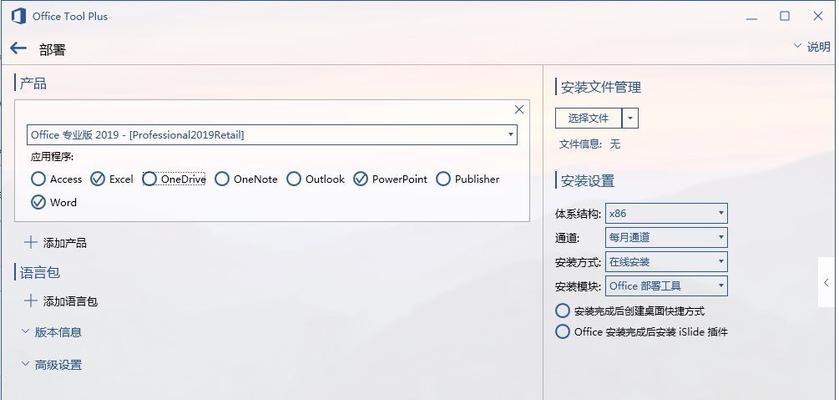Image resolution: width=839 pixels, height=400 pixels.
Task: Click the 应用程序: label
Action: (x=52, y=157)
